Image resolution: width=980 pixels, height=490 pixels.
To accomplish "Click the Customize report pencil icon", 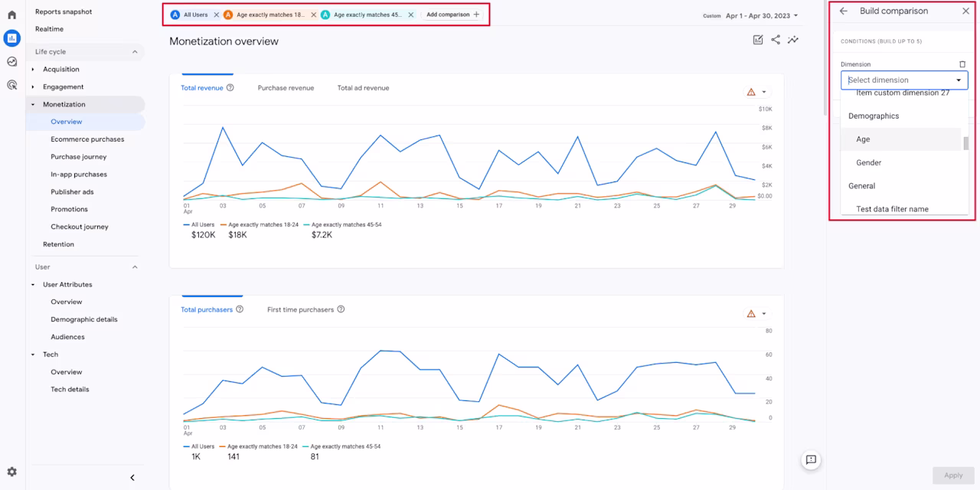I will 758,40.
